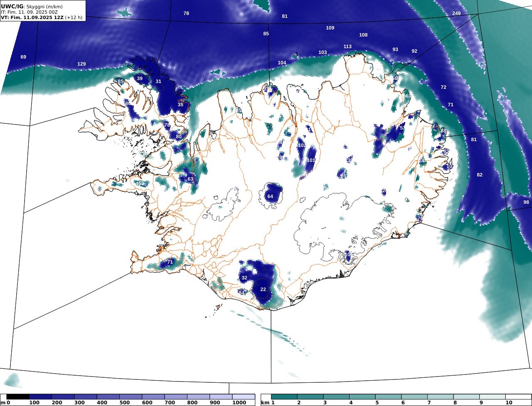Click the visibility value '93'
The image size is (532, 406).
click(x=395, y=49)
